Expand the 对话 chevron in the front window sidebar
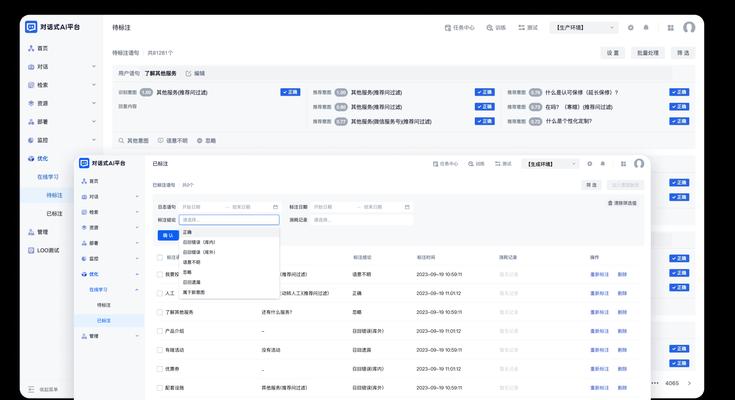Screen dimensions: 735x400 (x=137, y=196)
